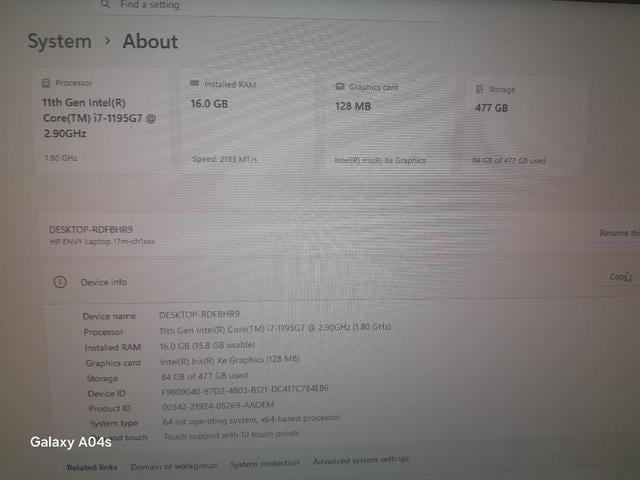Open Advanced system settings link
The image size is (640, 480).
[x=361, y=460]
